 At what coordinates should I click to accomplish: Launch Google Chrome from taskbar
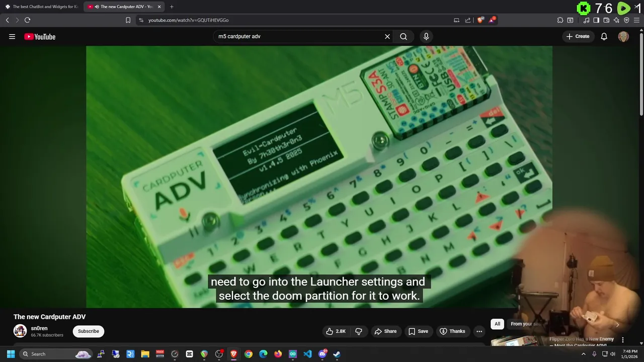tap(249, 354)
